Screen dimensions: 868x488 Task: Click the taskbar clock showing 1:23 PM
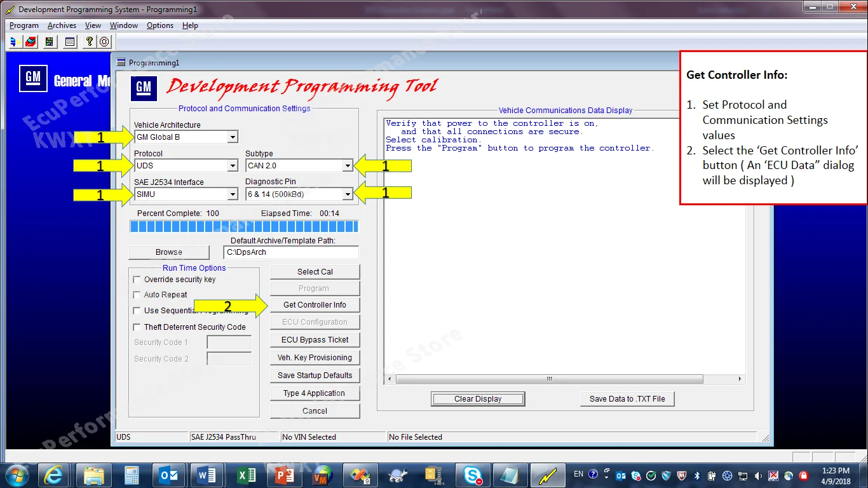[x=835, y=476]
